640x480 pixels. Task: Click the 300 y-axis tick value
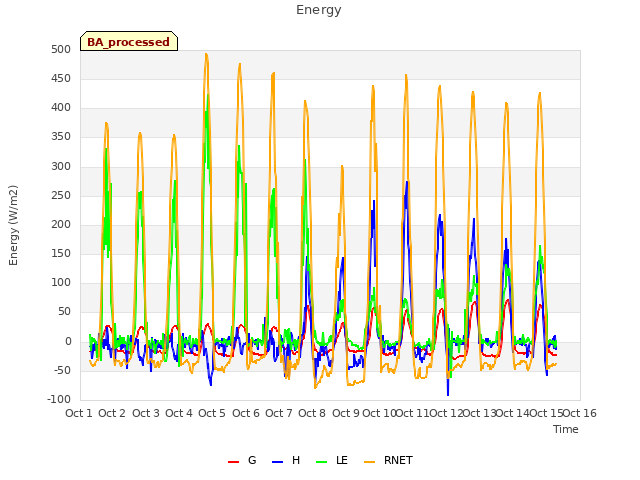coord(61,166)
